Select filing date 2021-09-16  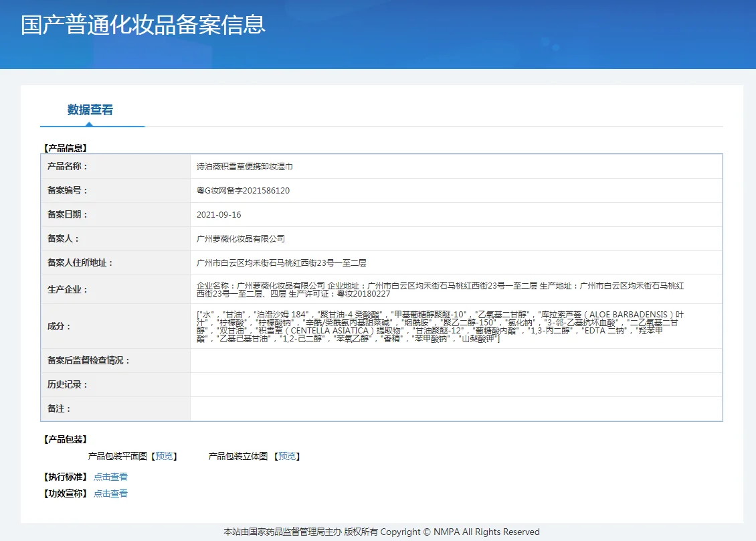point(219,215)
